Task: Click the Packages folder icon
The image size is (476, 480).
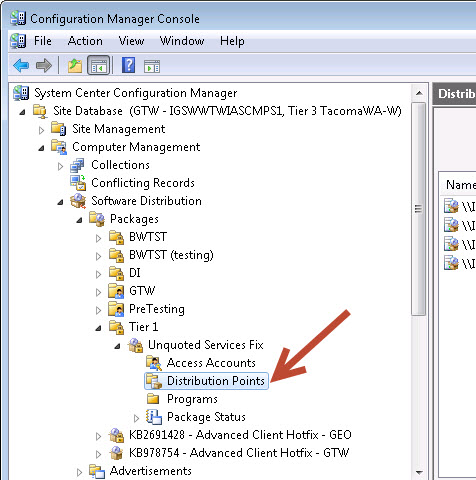Action: pos(97,219)
